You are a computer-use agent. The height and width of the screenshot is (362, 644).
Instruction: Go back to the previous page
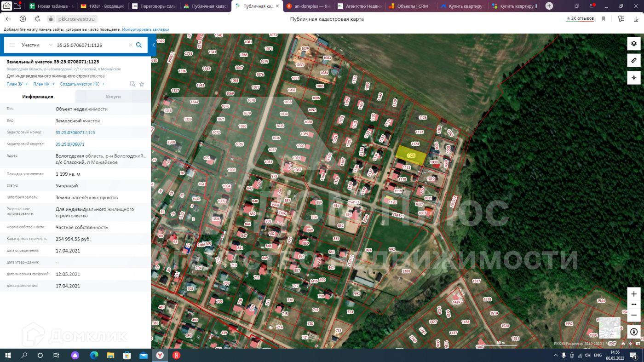pos(8,19)
